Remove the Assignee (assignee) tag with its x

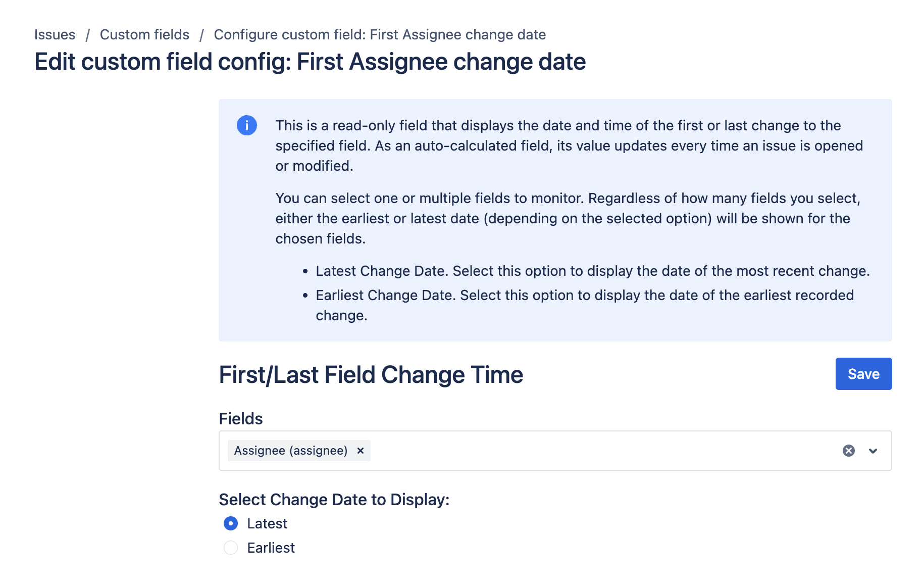click(361, 450)
